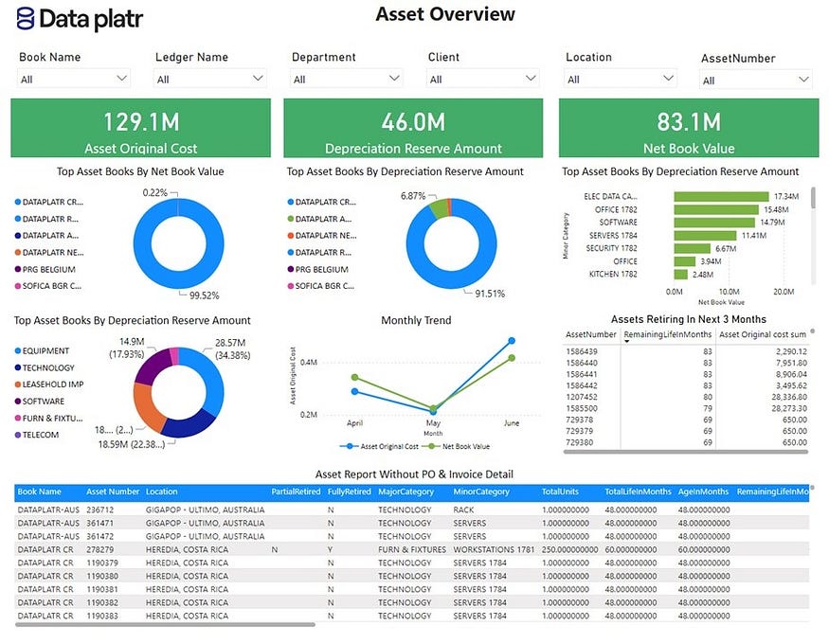This screenshot has height=644, width=829.
Task: Click the June Asset Original Cost point
Action: click(512, 341)
